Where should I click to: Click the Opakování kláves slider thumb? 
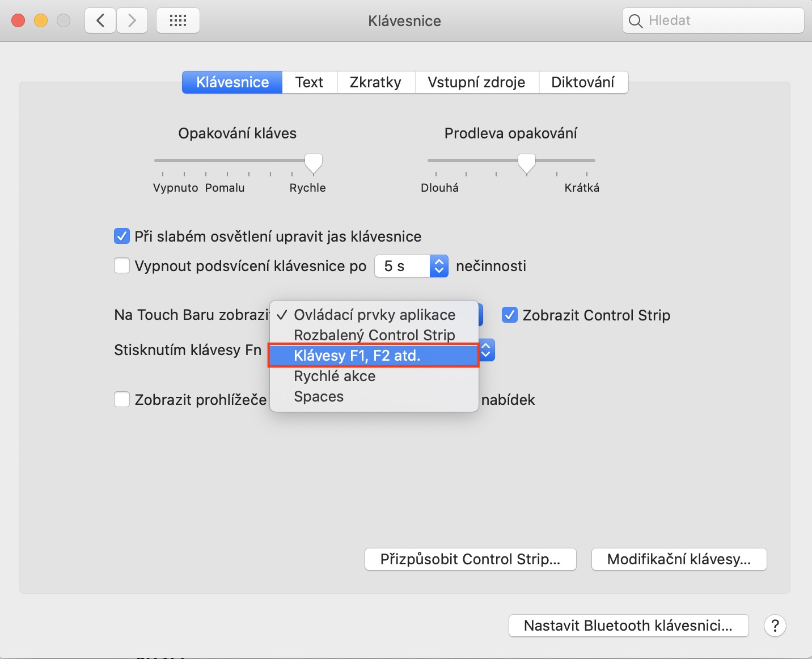(314, 163)
